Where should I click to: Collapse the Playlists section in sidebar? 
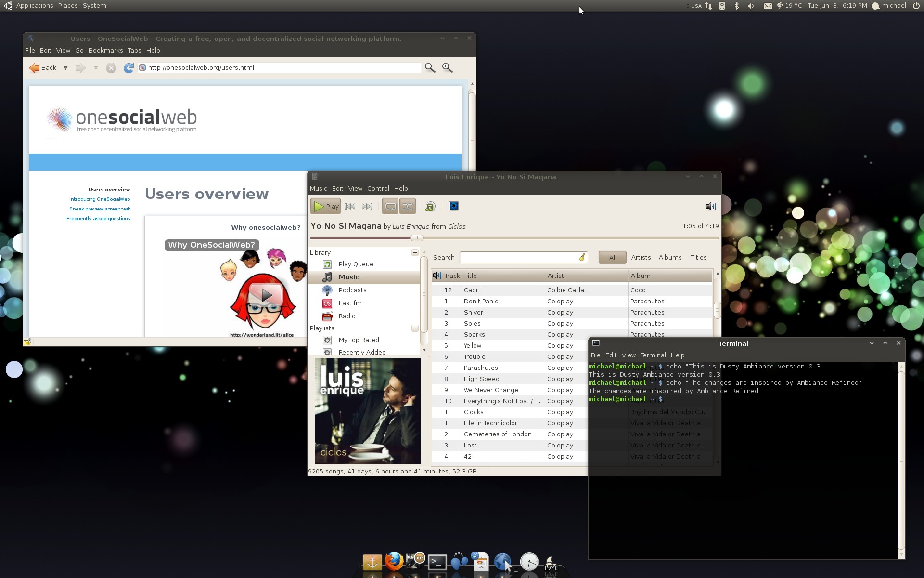[x=415, y=328]
